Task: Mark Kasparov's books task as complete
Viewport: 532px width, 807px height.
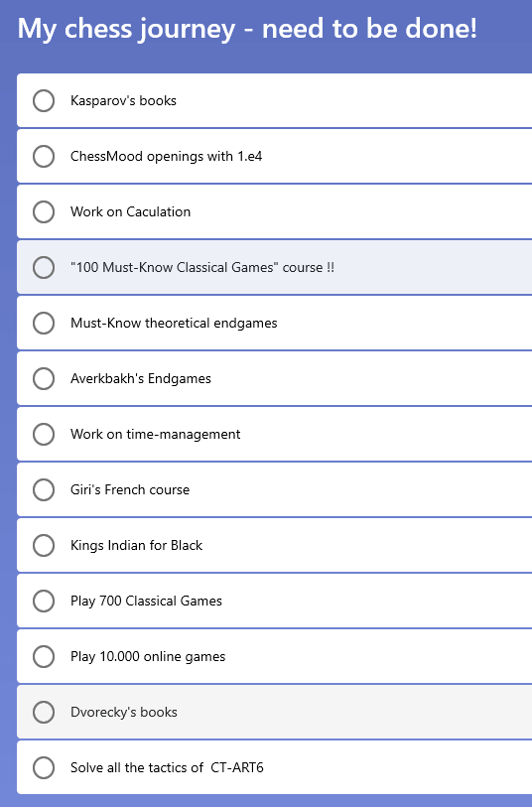Action: (x=44, y=101)
